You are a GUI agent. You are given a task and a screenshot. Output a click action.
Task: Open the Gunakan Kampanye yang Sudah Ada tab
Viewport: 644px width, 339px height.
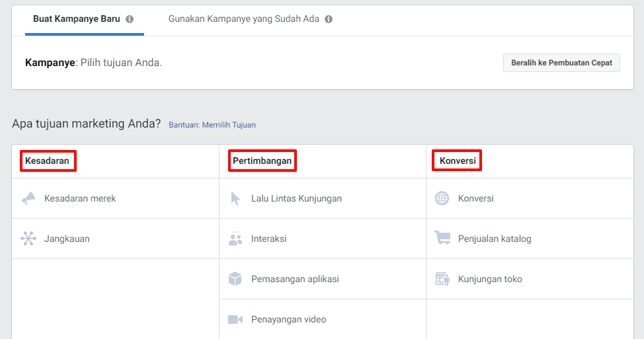click(243, 19)
